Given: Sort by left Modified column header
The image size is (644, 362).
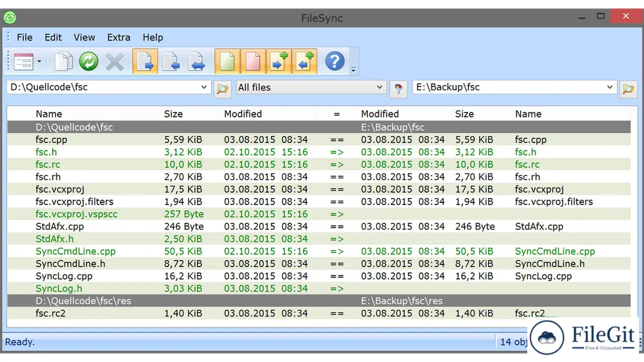Looking at the screenshot, I should click(243, 114).
